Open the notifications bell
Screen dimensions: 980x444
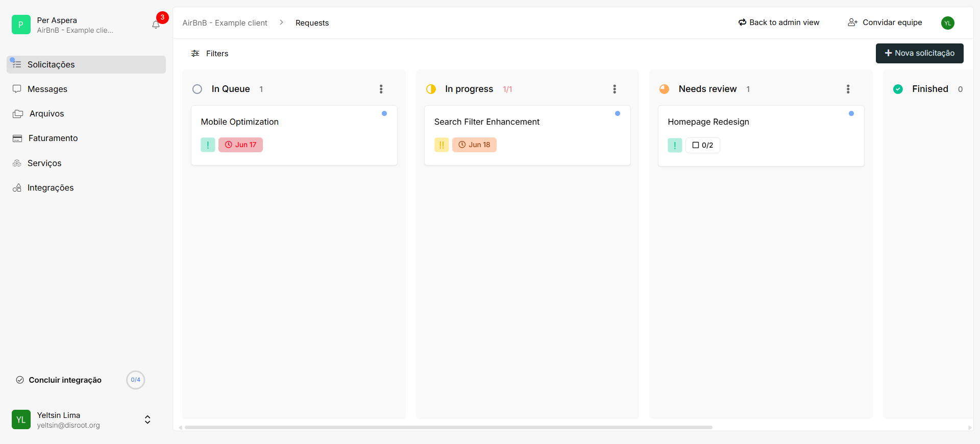[156, 25]
